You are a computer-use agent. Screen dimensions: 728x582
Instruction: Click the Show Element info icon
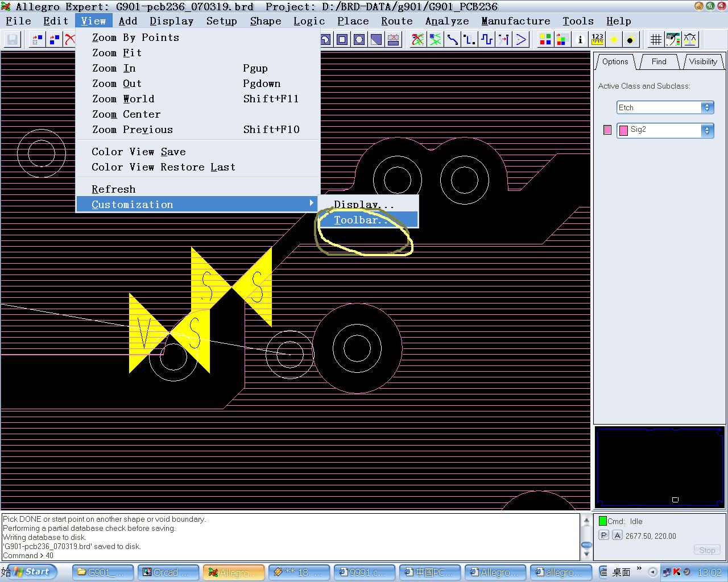click(x=580, y=39)
